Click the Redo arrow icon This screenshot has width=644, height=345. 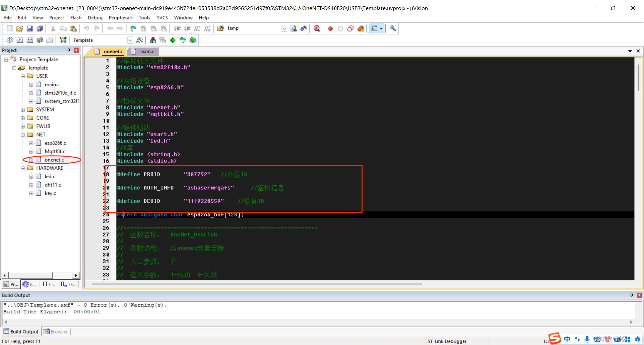[96, 28]
